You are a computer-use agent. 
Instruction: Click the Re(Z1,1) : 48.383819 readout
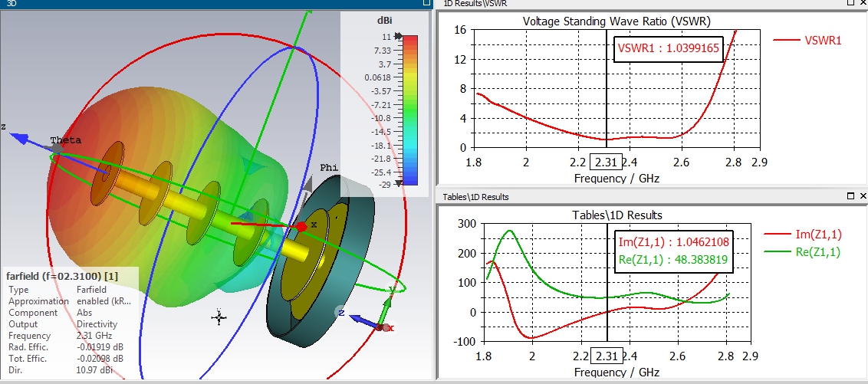(674, 260)
